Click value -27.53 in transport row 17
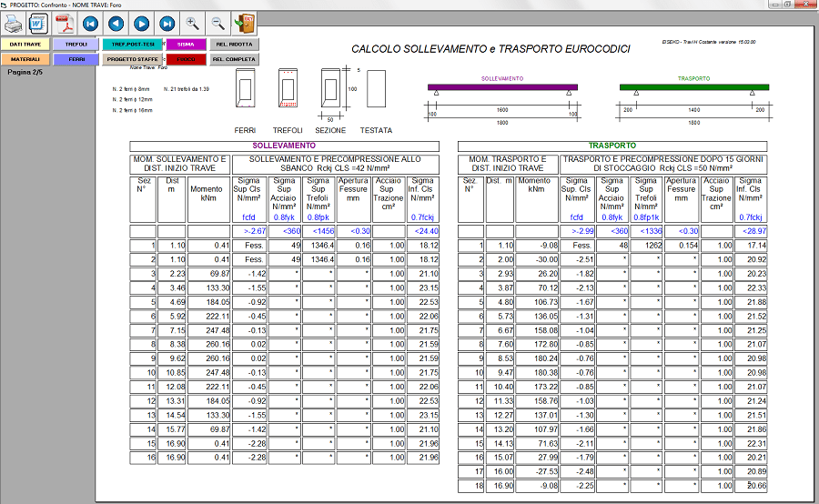The height and width of the screenshot is (504, 819). click(x=546, y=471)
